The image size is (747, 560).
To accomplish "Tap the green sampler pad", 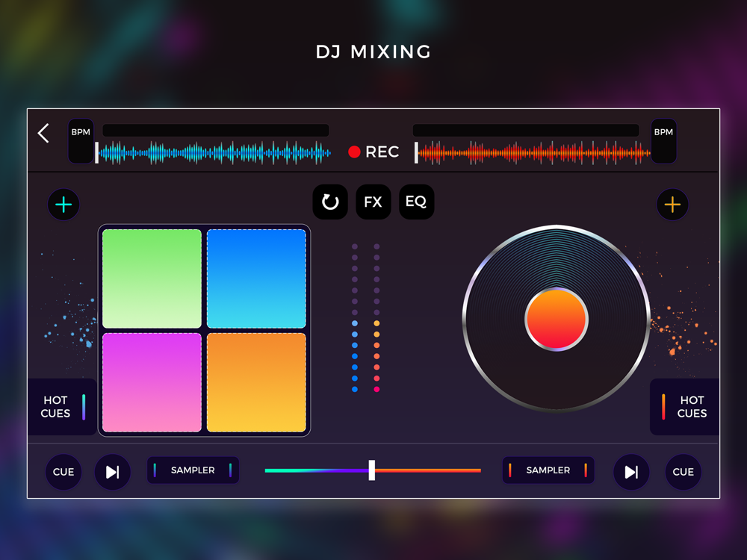I will (152, 279).
